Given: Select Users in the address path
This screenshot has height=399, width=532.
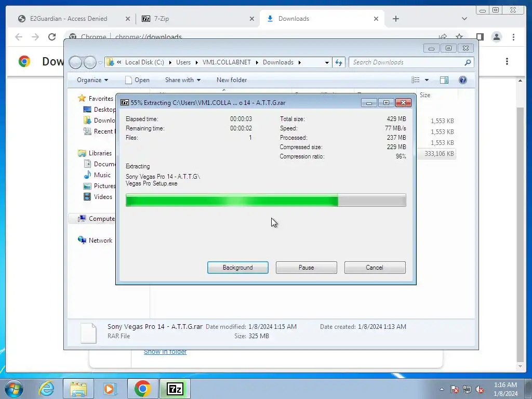Looking at the screenshot, I should click(x=183, y=62).
